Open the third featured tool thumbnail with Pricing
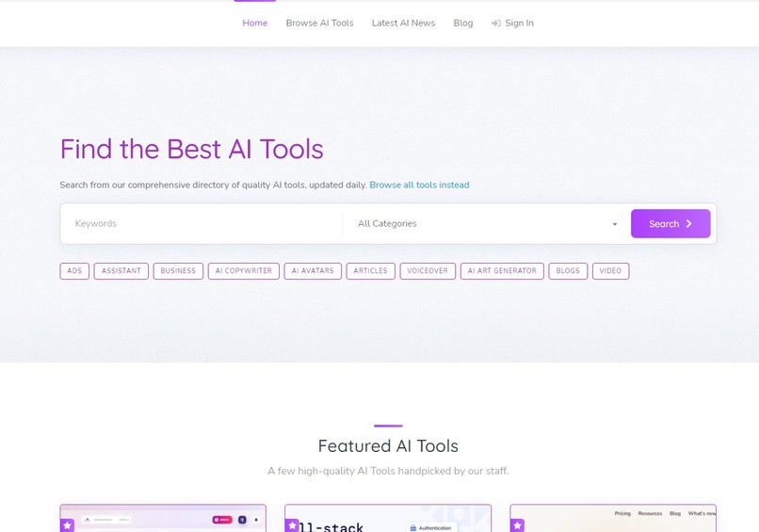Image resolution: width=759 pixels, height=532 pixels. (613, 519)
